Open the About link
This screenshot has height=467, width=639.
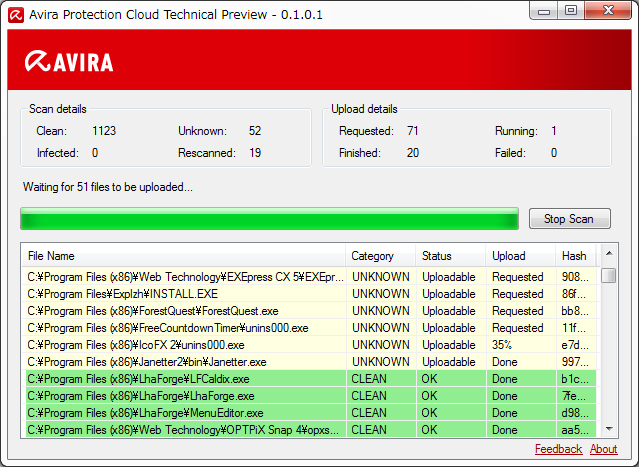point(604,449)
